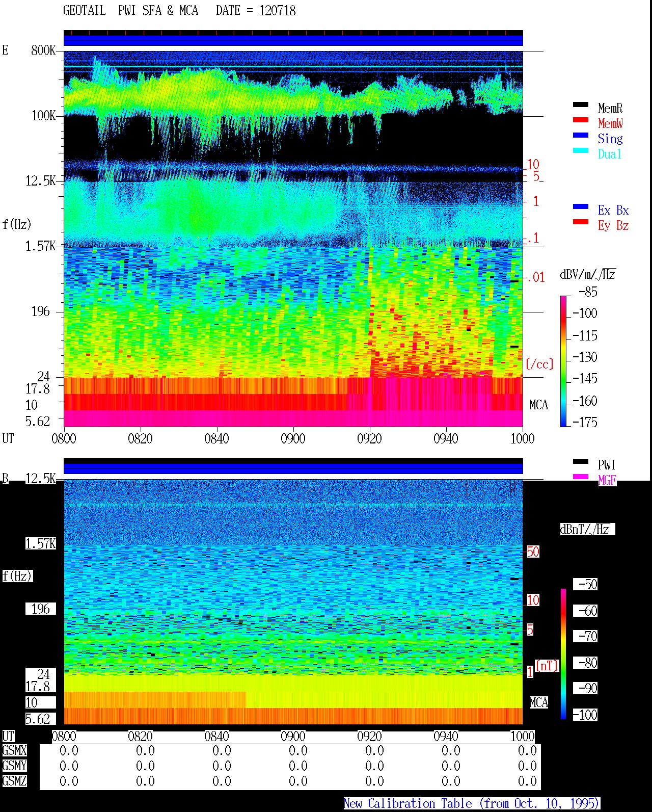Viewport: 652px width, 812px height.
Task: Click the 'Ex Bx' legend label
Action: click(x=613, y=210)
